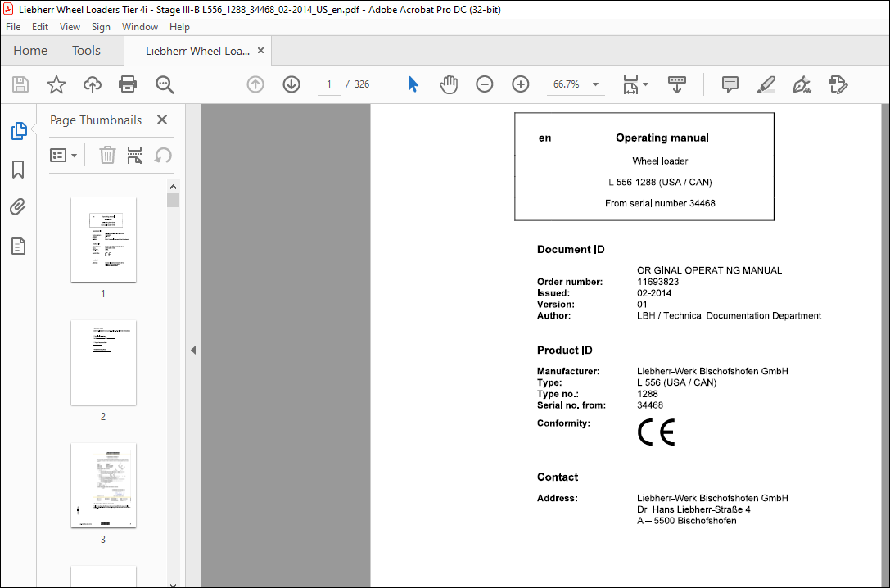
Task: Select page 2 thumbnail
Action: point(103,362)
